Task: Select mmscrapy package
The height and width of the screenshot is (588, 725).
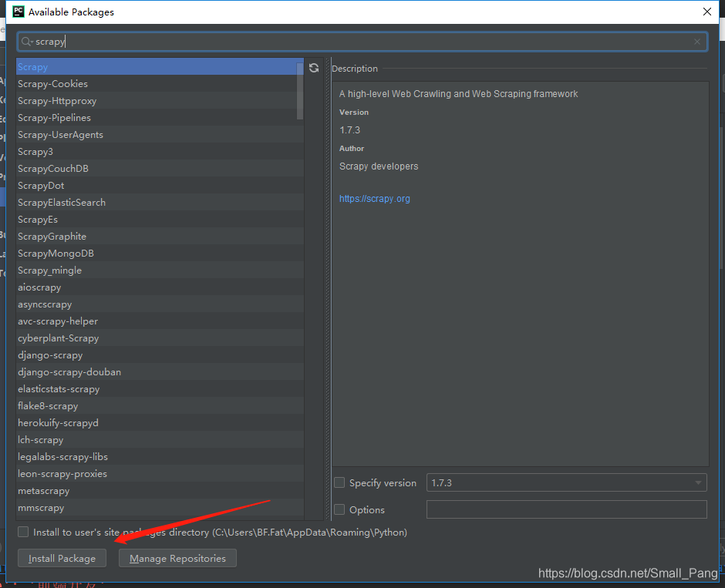Action: [x=160, y=508]
